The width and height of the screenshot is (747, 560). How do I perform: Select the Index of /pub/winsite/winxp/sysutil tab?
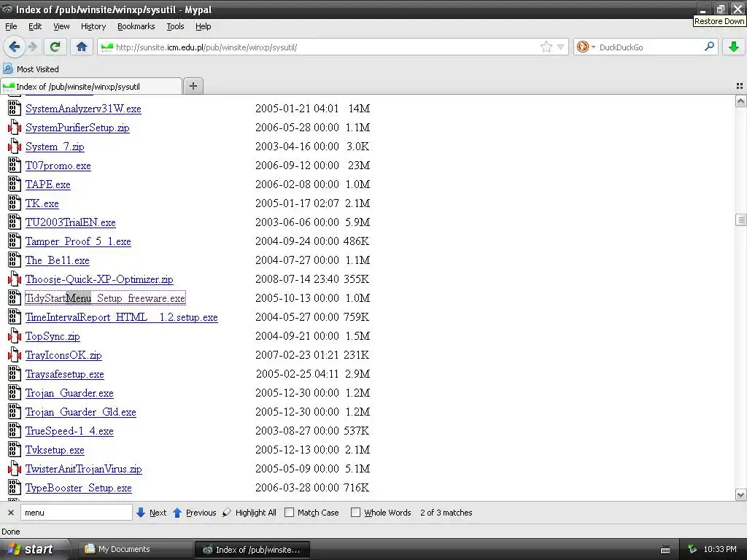pos(91,86)
